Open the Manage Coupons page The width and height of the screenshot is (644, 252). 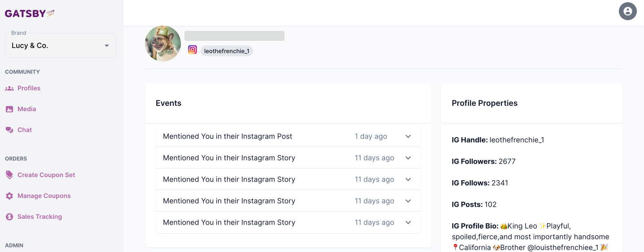(44, 196)
